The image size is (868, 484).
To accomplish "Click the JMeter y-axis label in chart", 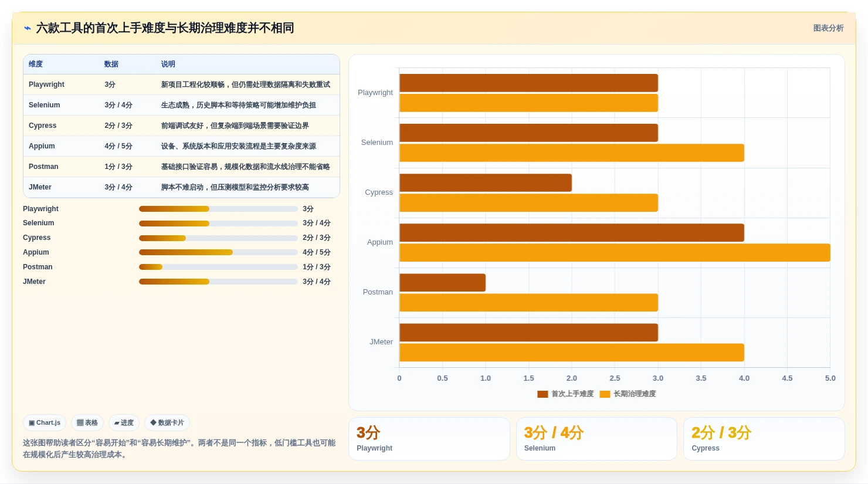I will click(381, 342).
